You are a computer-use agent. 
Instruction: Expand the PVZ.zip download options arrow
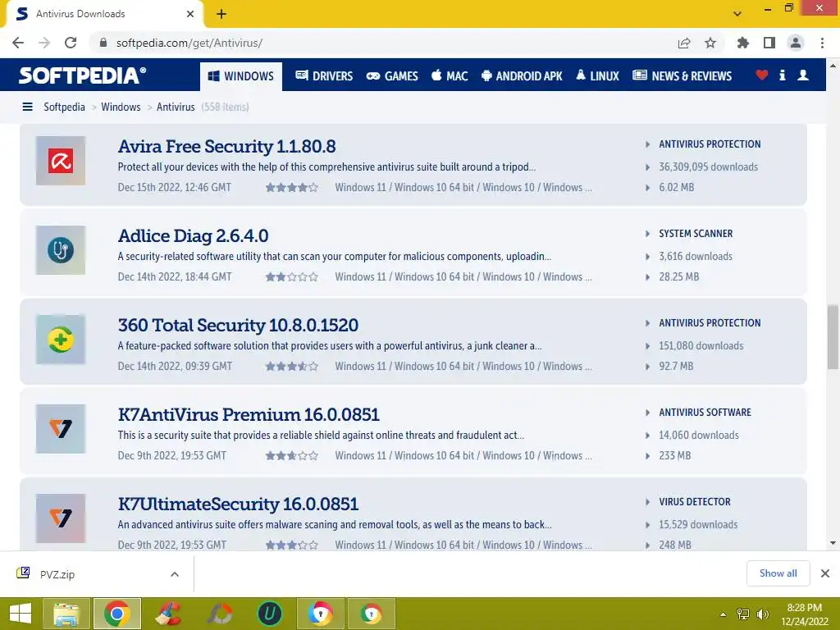coord(175,574)
